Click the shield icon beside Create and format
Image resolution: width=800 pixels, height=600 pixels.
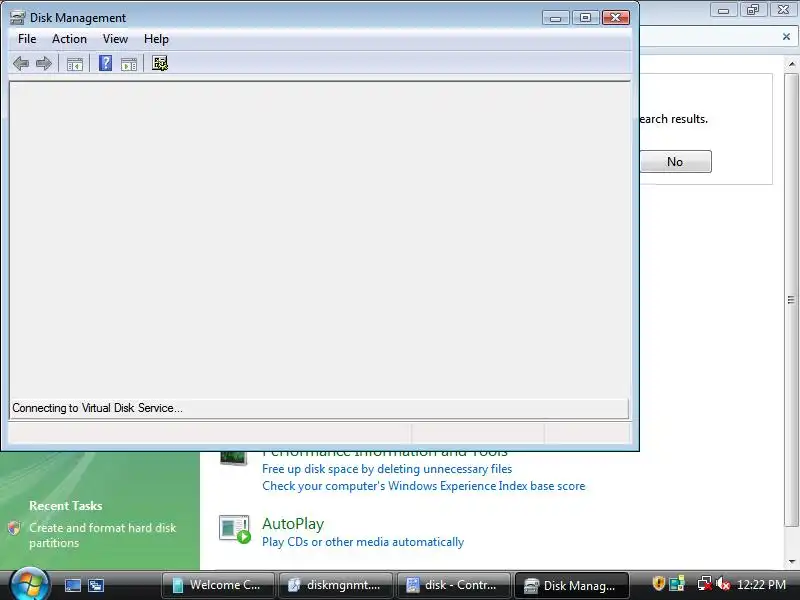[14, 528]
